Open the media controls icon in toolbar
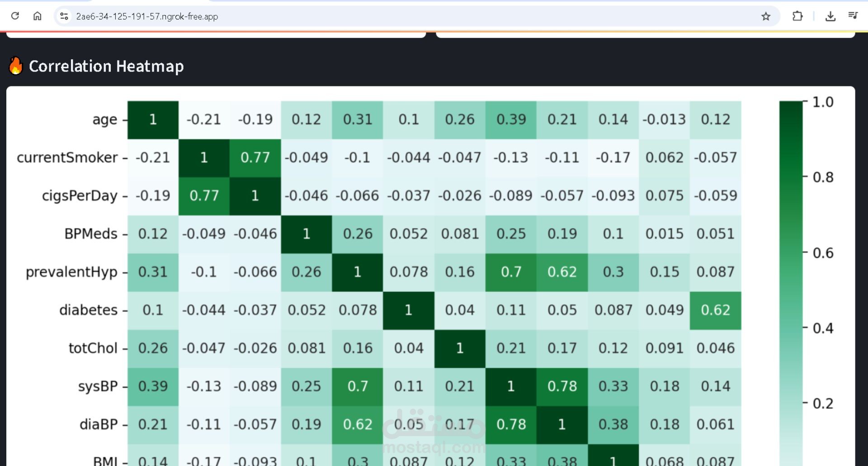 (x=853, y=16)
